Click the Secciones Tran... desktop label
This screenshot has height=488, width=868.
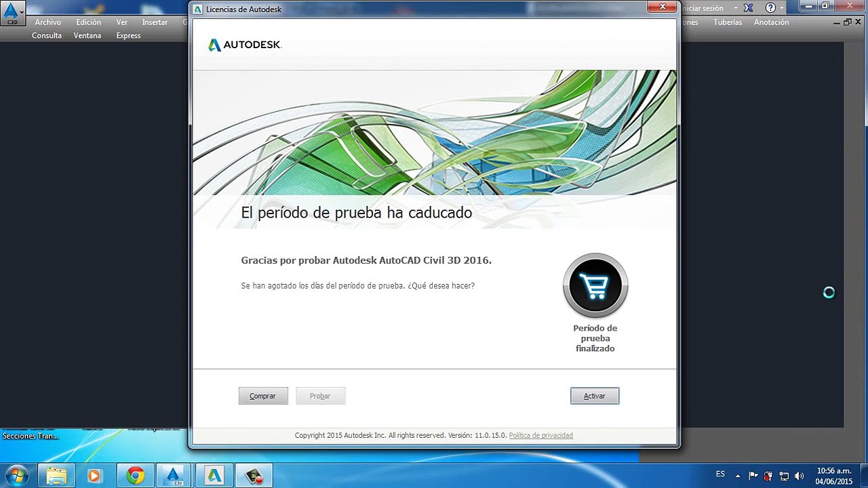(31, 436)
